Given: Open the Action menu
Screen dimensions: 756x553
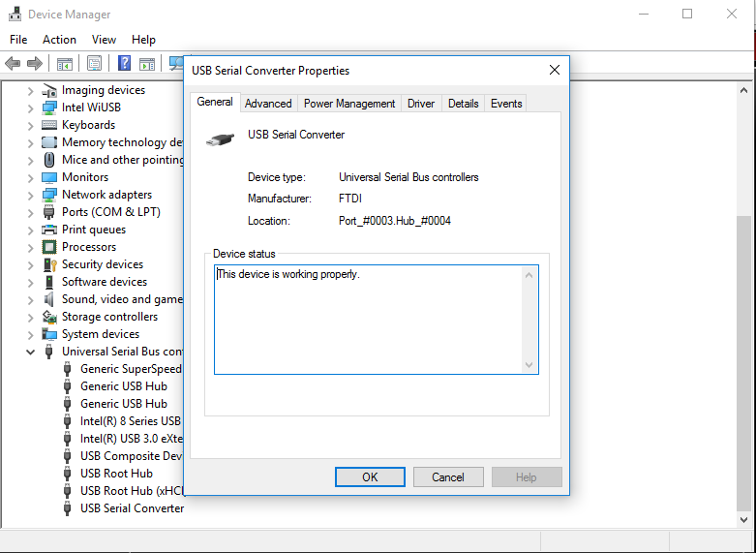Looking at the screenshot, I should click(x=59, y=40).
